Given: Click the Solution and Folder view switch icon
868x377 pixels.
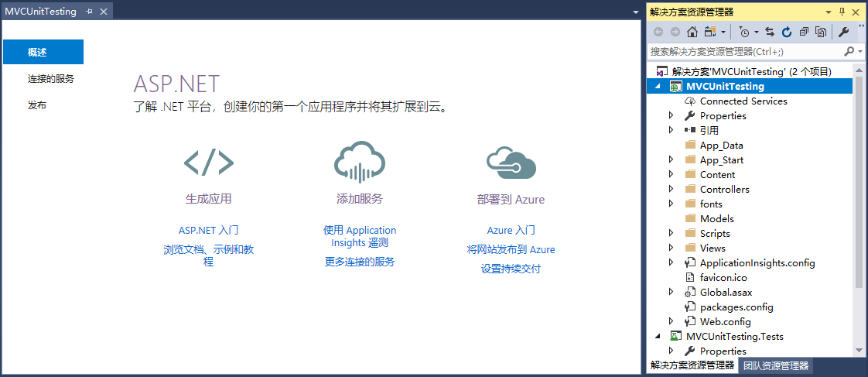Looking at the screenshot, I should point(710,32).
